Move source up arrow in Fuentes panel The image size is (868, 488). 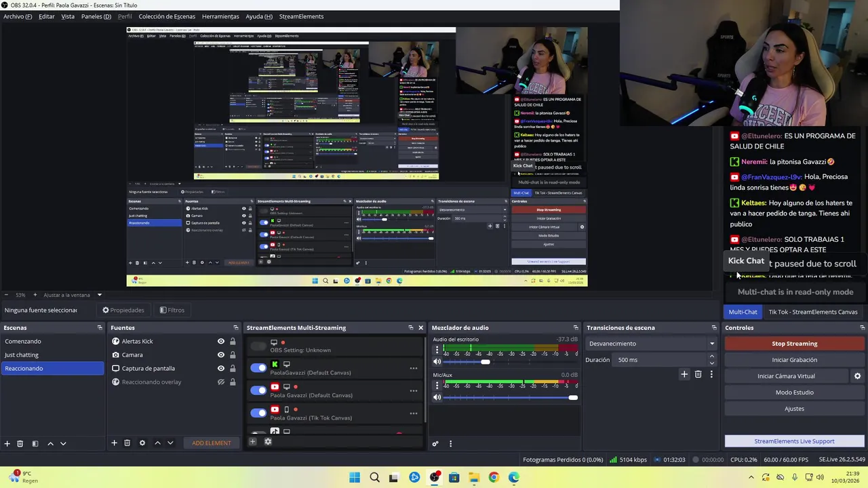(157, 443)
